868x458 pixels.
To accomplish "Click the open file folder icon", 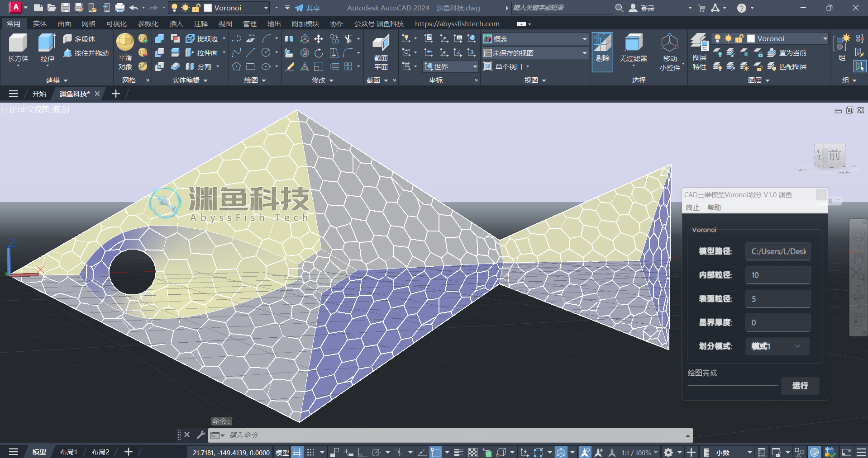I will 52,8.
